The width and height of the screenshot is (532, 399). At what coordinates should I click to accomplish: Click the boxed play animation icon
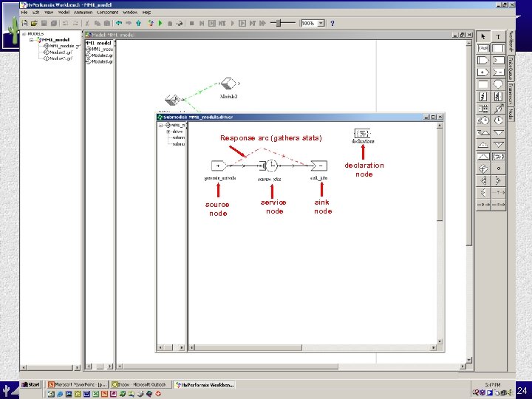click(242, 24)
